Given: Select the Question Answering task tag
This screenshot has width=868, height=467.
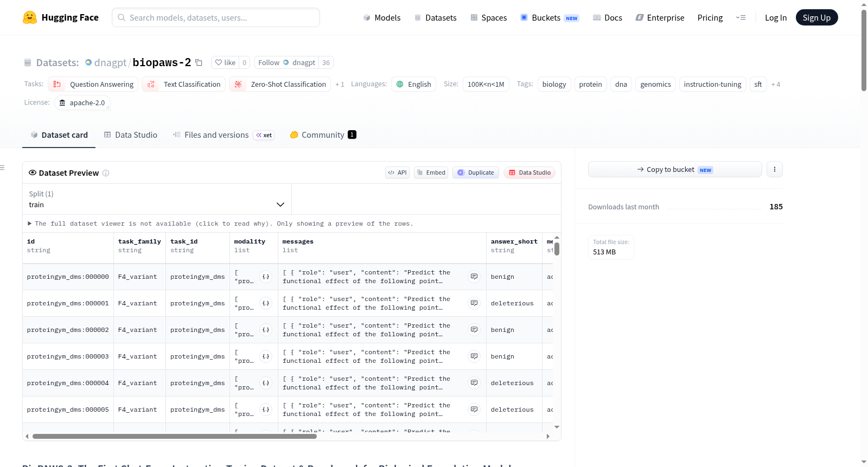Looking at the screenshot, I should coord(93,84).
